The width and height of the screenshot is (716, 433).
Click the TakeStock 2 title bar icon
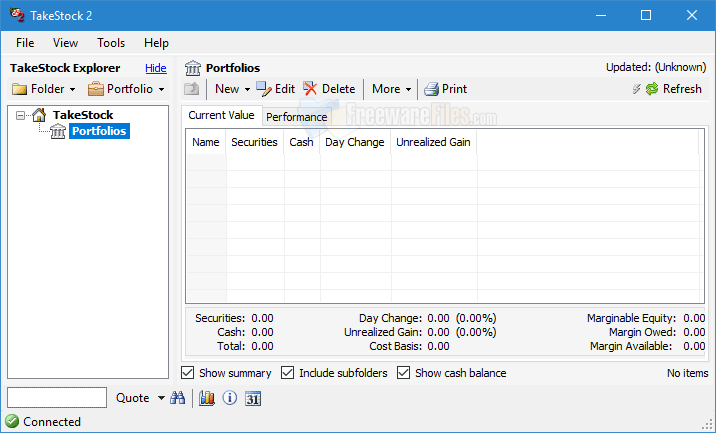pos(17,15)
